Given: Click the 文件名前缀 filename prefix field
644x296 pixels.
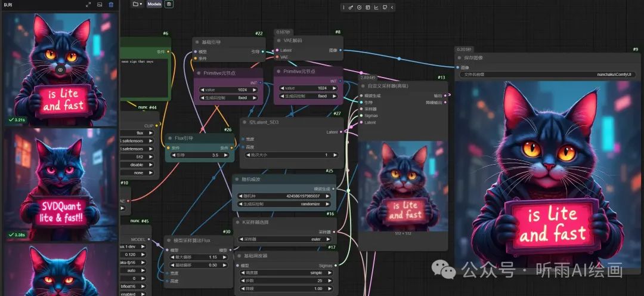Looking at the screenshot, I should [548, 75].
